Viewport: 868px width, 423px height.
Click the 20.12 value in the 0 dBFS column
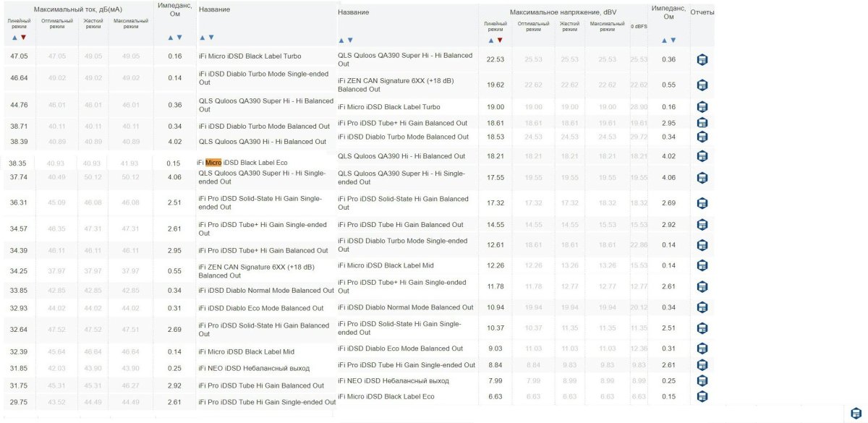639,307
